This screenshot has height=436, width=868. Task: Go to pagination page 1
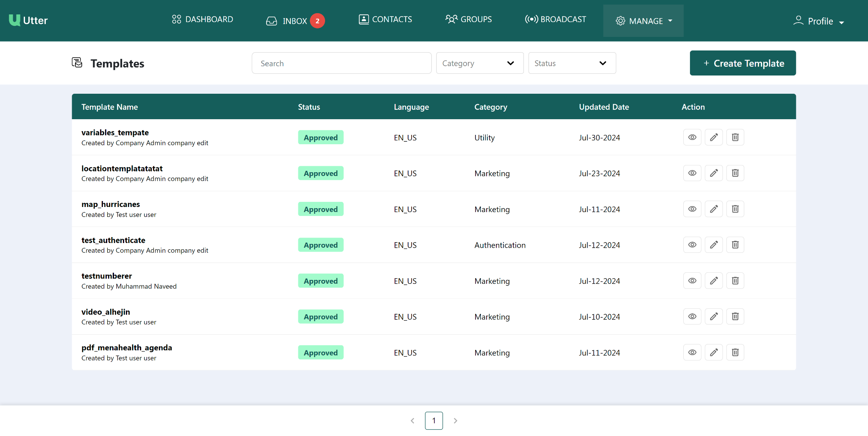pos(434,421)
